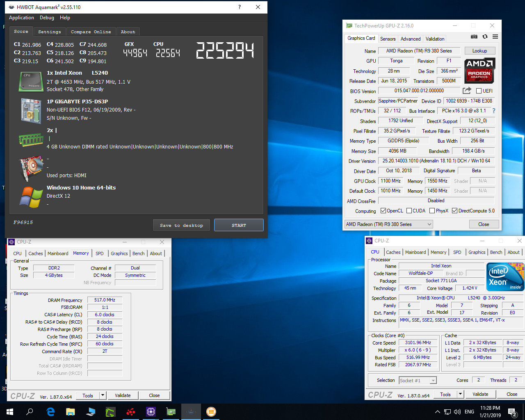
Task: Click the Bus Interface question mark icon
Action: [x=493, y=111]
